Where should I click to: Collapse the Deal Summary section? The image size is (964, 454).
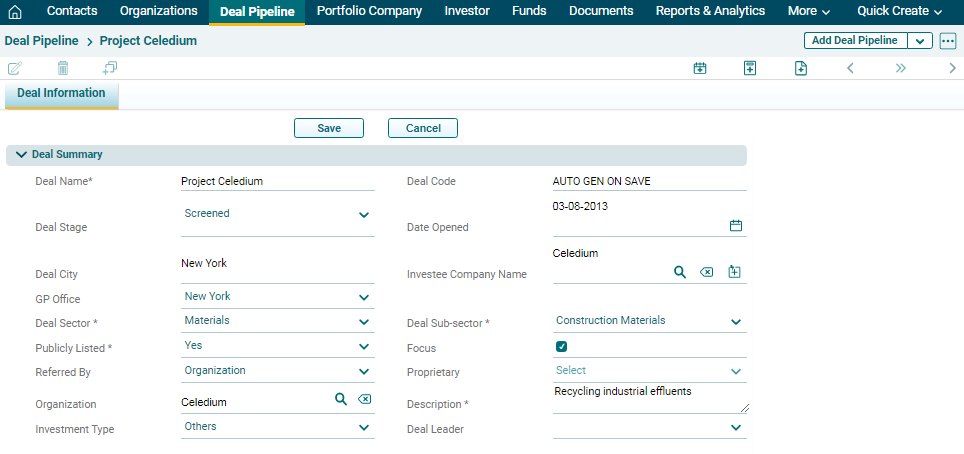coord(21,155)
